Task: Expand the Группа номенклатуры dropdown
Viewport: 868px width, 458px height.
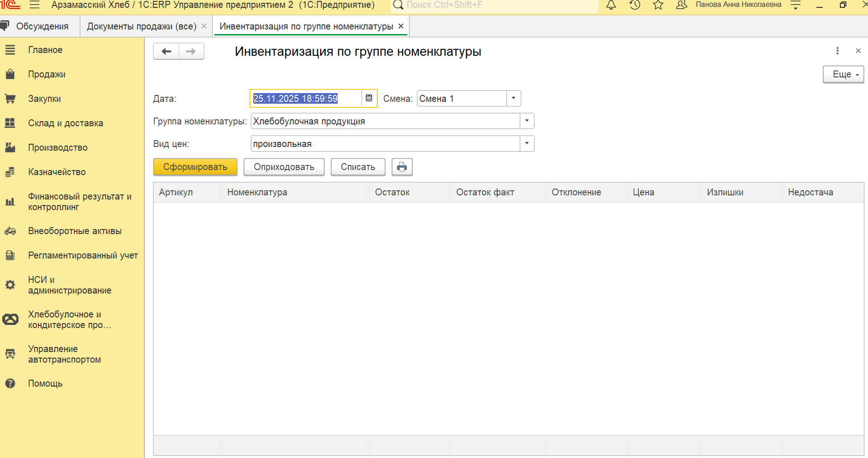Action: click(527, 121)
